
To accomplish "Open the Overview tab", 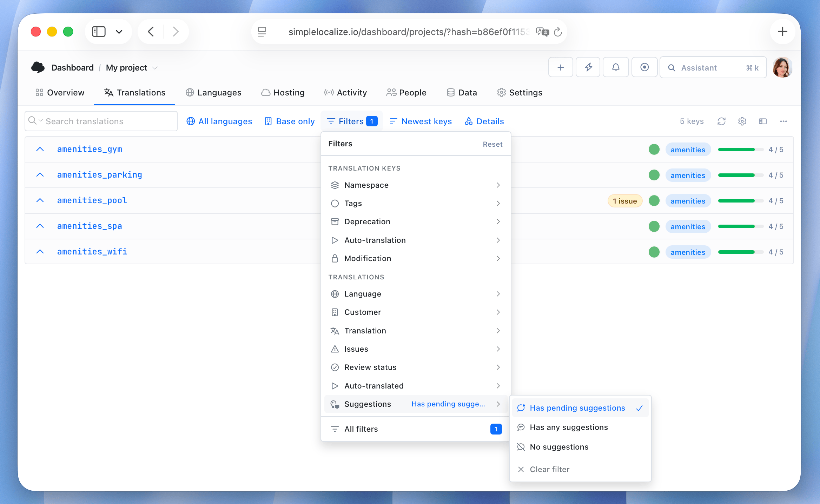I will [60, 92].
